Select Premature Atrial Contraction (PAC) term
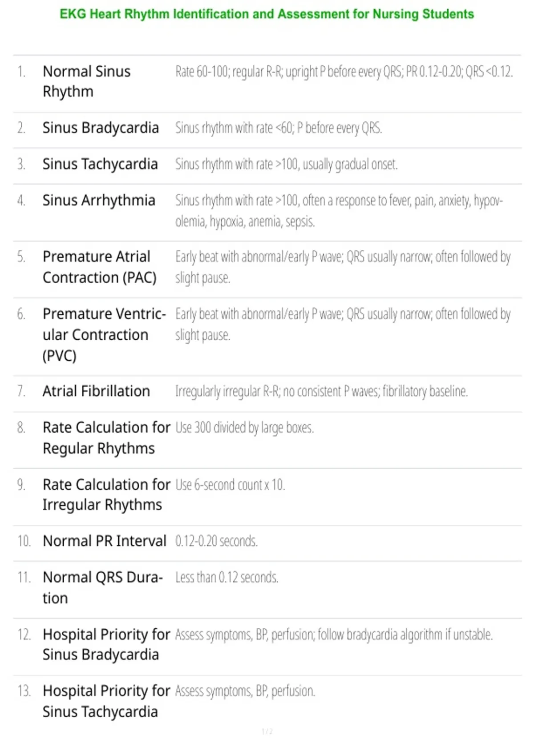The height and width of the screenshot is (756, 534). click(x=100, y=267)
